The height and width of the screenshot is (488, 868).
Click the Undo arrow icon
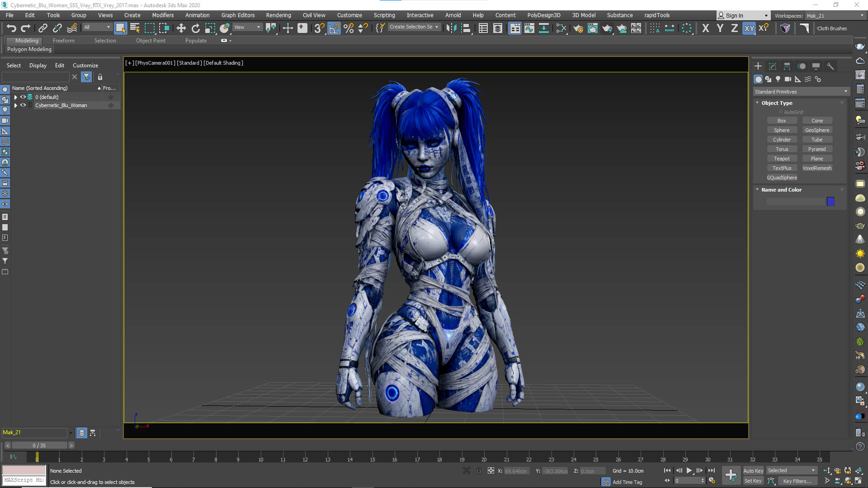click(x=11, y=28)
